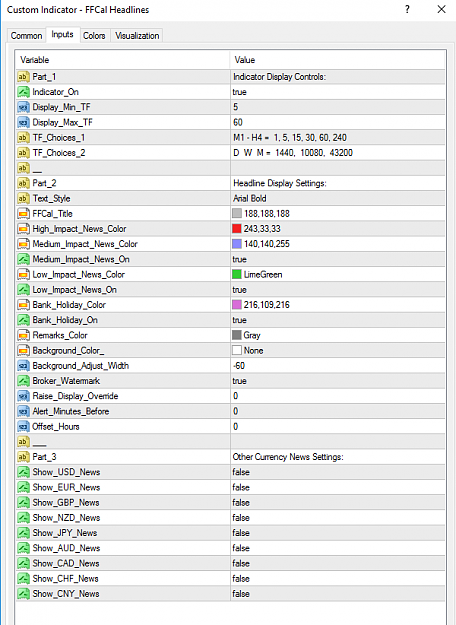Select the Show_JPY_News value false
Viewport: 456px width, 625px height.
(x=241, y=533)
